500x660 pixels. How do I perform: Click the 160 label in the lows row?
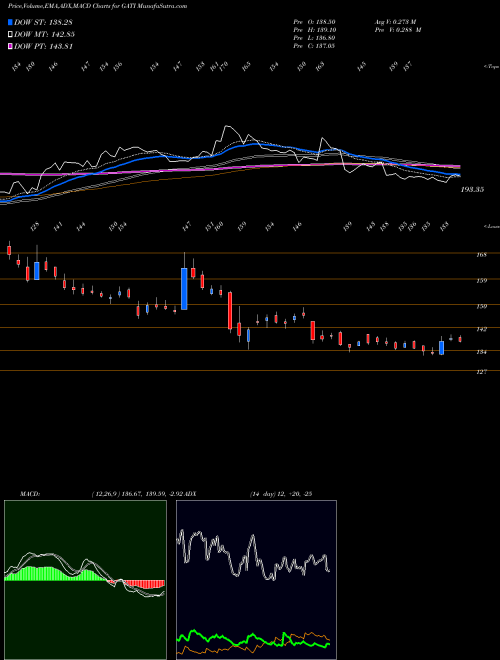click(219, 226)
